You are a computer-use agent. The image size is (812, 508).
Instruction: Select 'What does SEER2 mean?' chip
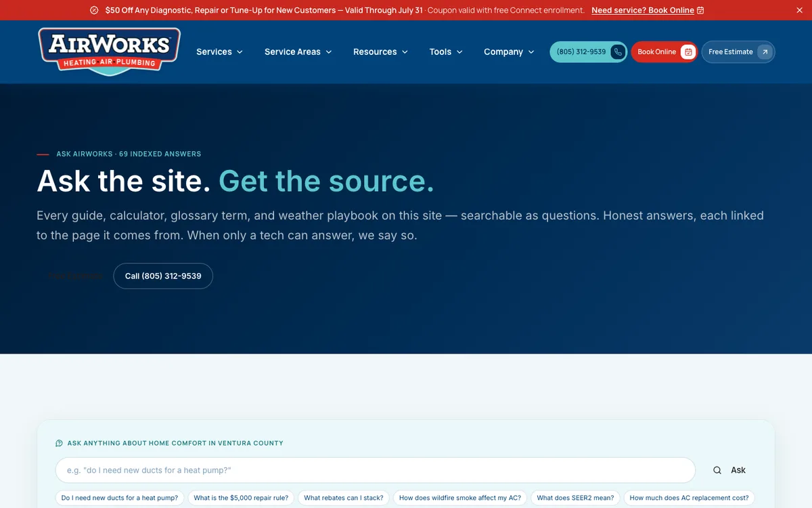coord(575,498)
